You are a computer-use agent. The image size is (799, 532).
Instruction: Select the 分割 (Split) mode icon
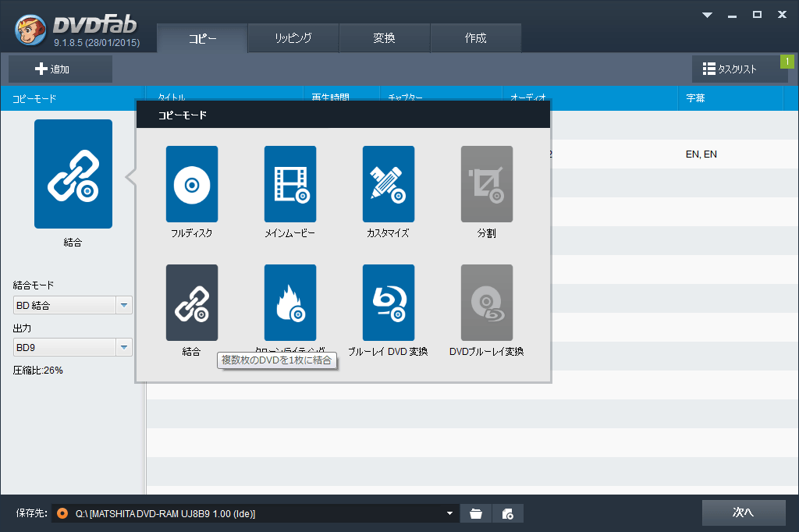487,184
